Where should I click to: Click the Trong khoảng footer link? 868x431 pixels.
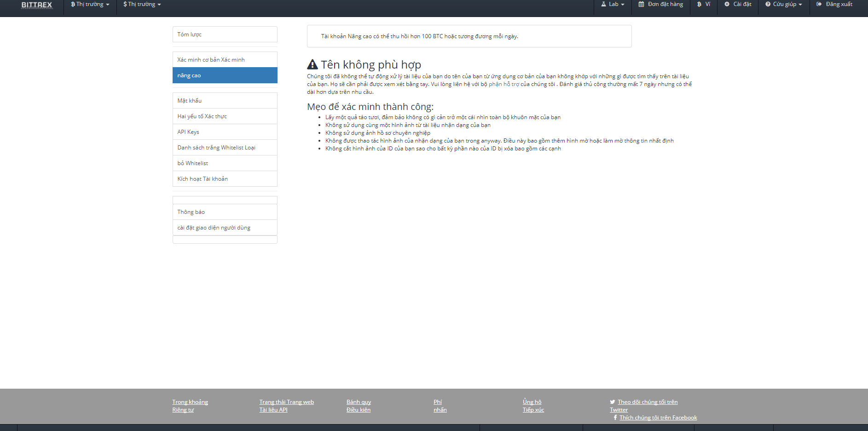[x=190, y=402]
